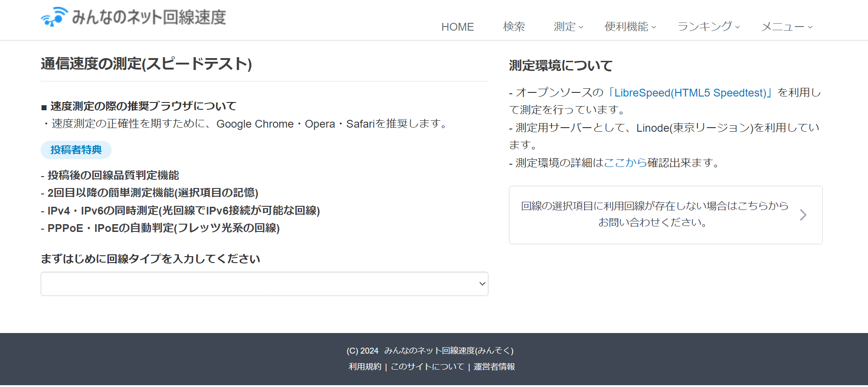Open the LibreSpeed(HTML5 Speedtest) link
Image resolution: width=868 pixels, height=387 pixels.
click(690, 93)
